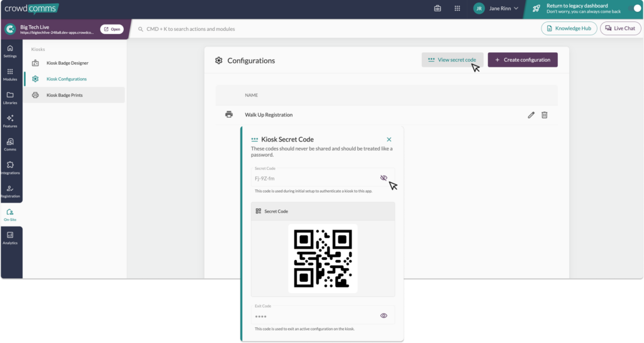Click the View secret code button
Image resolution: width=644 pixels, height=343 pixels.
click(452, 60)
